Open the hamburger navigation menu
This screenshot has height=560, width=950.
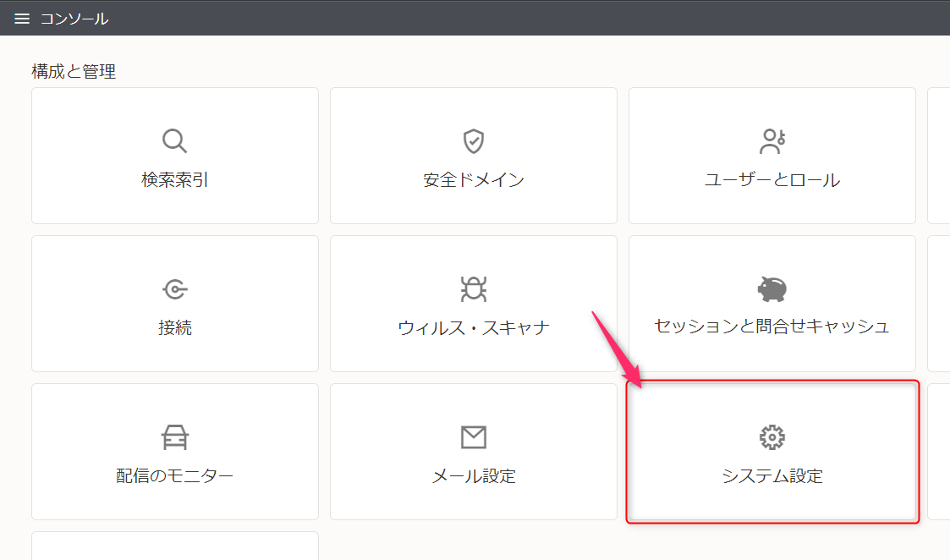click(22, 19)
